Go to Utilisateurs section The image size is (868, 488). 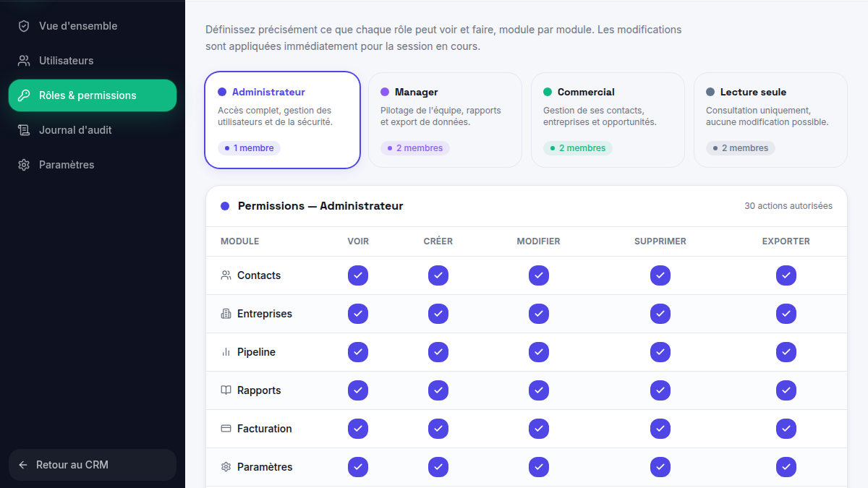[x=93, y=61]
